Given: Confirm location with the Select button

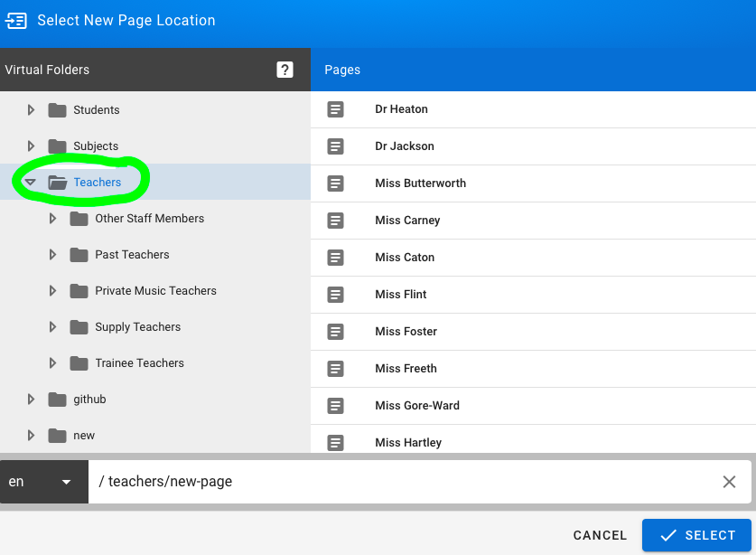Looking at the screenshot, I should click(x=696, y=536).
